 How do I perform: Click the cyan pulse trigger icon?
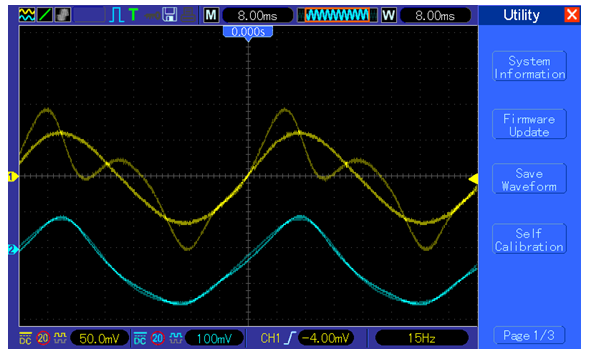point(117,15)
